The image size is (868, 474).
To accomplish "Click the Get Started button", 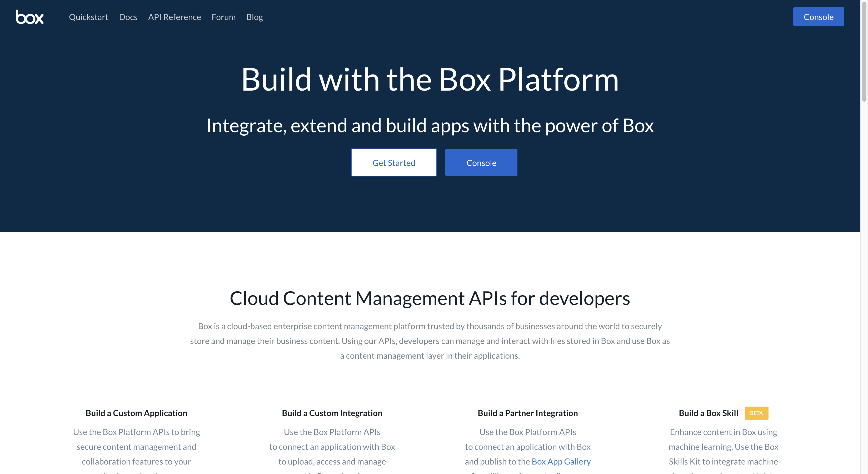I will click(394, 162).
